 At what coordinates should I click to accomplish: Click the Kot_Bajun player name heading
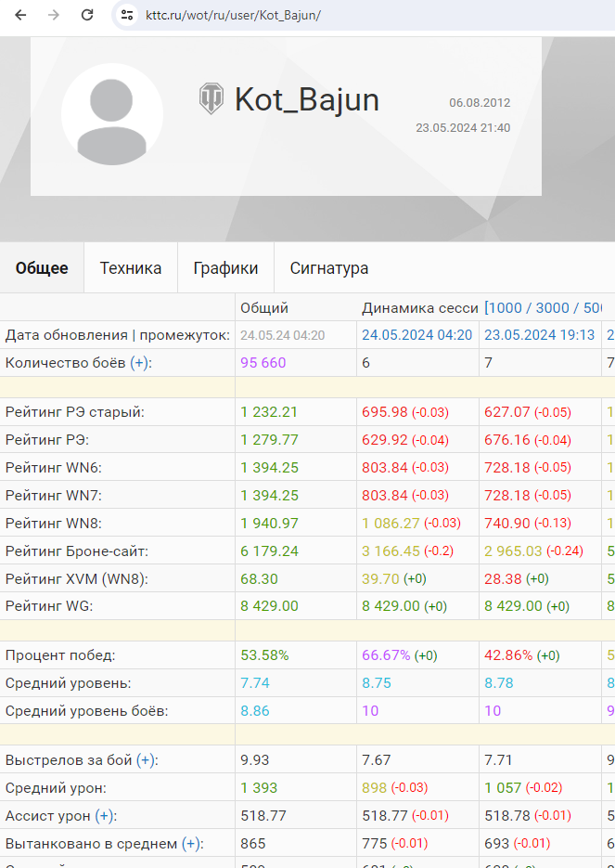tap(307, 99)
